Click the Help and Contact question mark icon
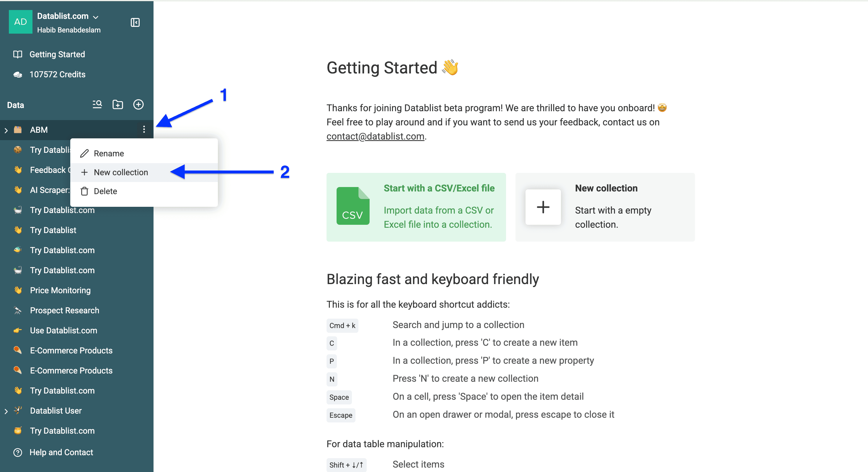Viewport: 868px width, 472px height. [17, 453]
